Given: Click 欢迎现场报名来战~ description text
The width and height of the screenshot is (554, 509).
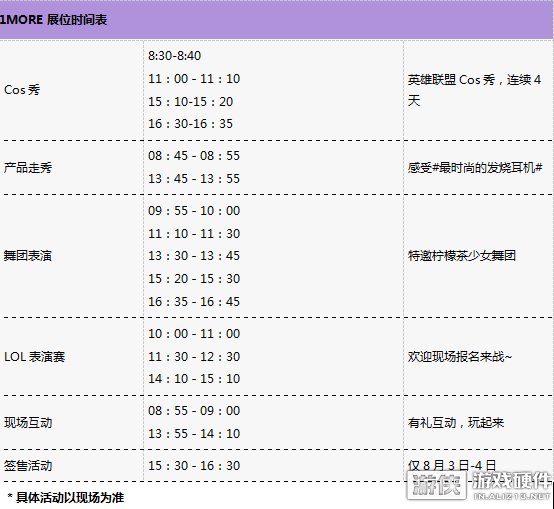Looking at the screenshot, I should point(460,357).
